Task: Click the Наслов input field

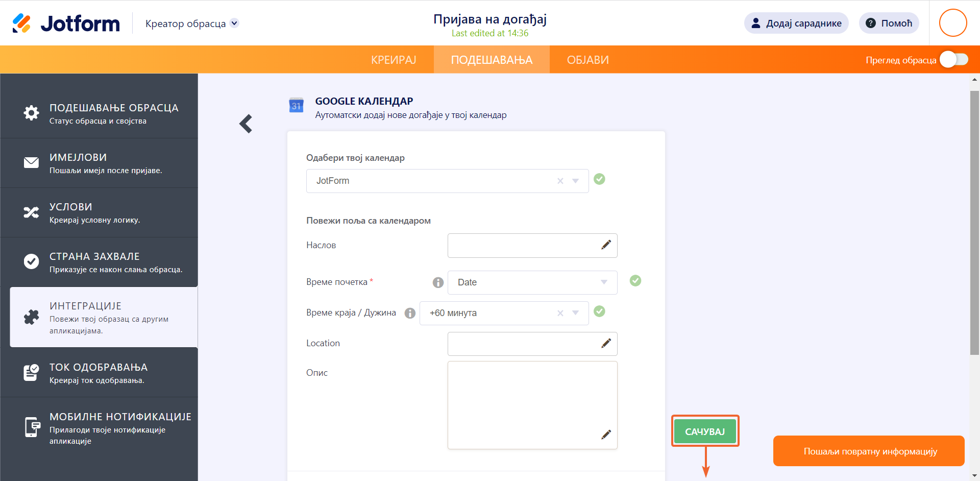Action: click(532, 246)
